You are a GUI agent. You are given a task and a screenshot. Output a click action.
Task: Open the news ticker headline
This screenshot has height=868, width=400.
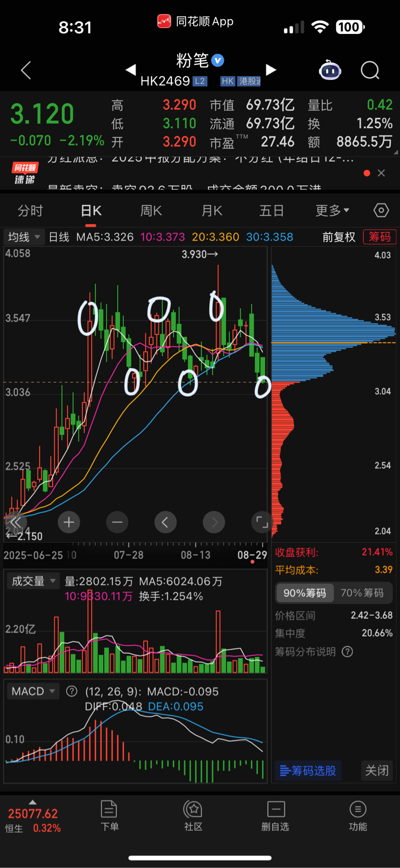(x=201, y=173)
